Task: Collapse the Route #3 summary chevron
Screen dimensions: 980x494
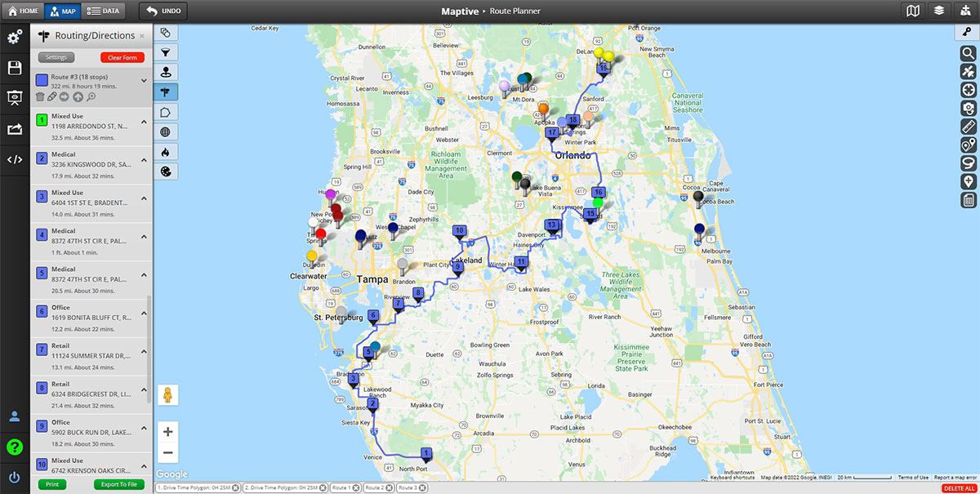Action: click(144, 80)
